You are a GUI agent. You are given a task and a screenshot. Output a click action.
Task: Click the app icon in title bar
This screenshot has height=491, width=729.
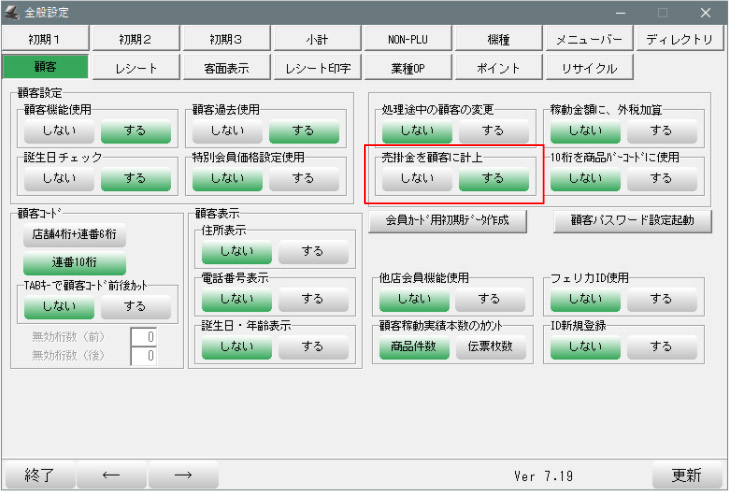[12, 12]
